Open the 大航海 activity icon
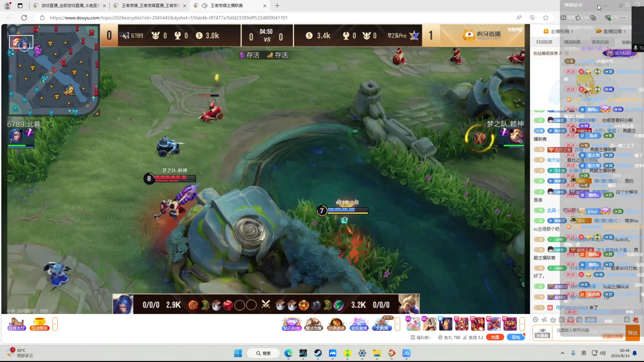This screenshot has height=362, width=644. point(382,324)
